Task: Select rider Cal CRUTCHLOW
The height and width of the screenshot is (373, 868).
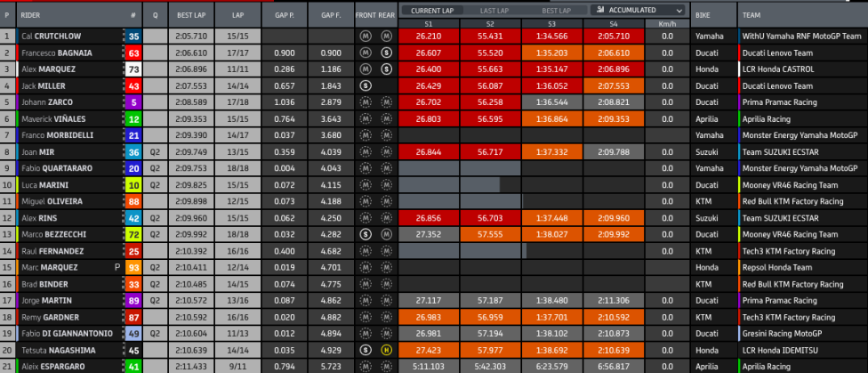Action: point(51,36)
